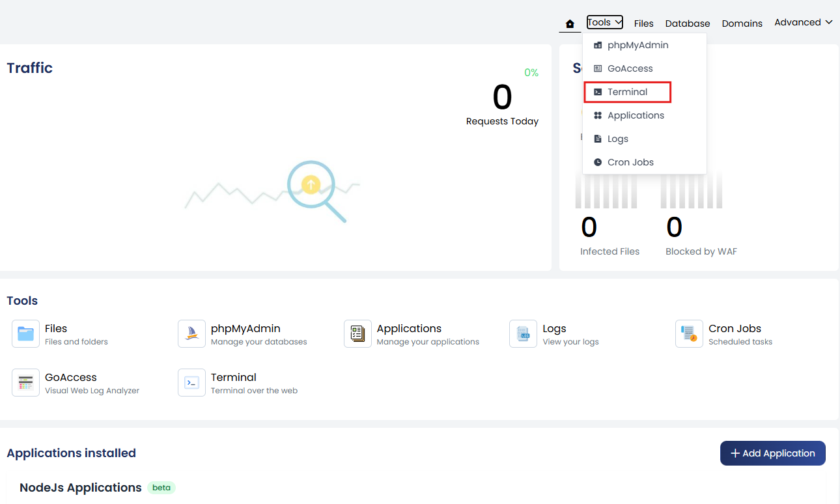Go to Files in top navigation

[644, 23]
